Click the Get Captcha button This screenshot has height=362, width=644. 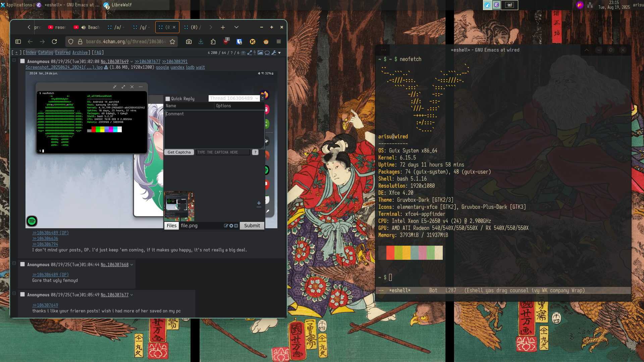point(179,152)
